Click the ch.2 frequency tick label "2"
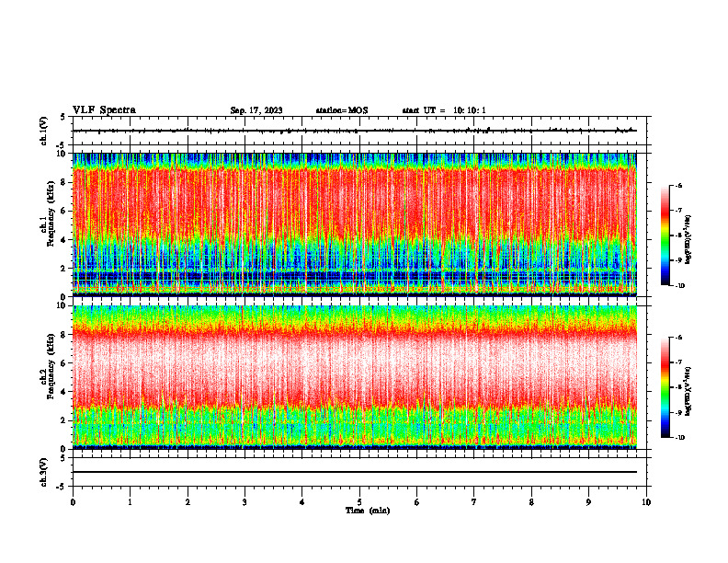 [64, 420]
